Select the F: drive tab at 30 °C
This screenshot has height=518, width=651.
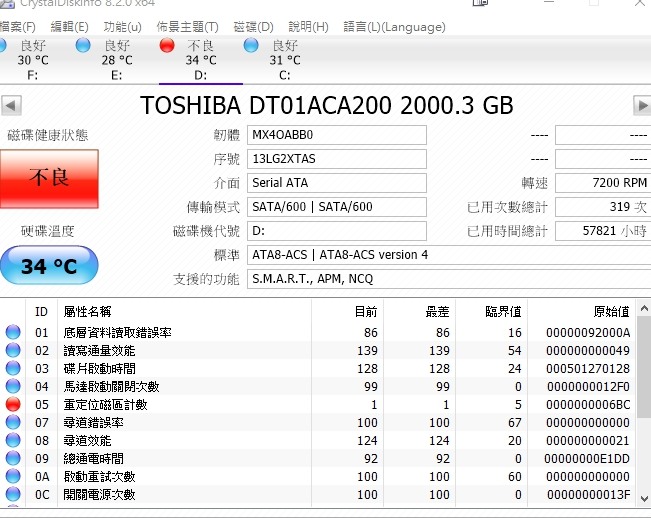[x=33, y=60]
